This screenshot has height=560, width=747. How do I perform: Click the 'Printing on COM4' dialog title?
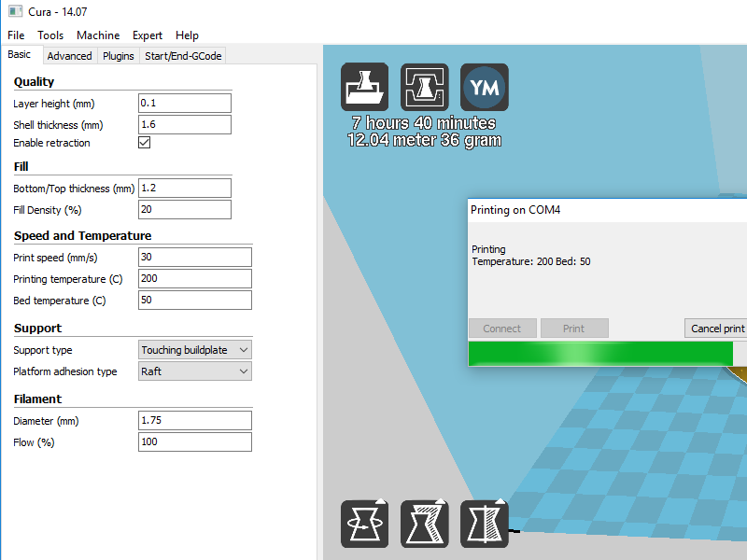click(x=515, y=210)
